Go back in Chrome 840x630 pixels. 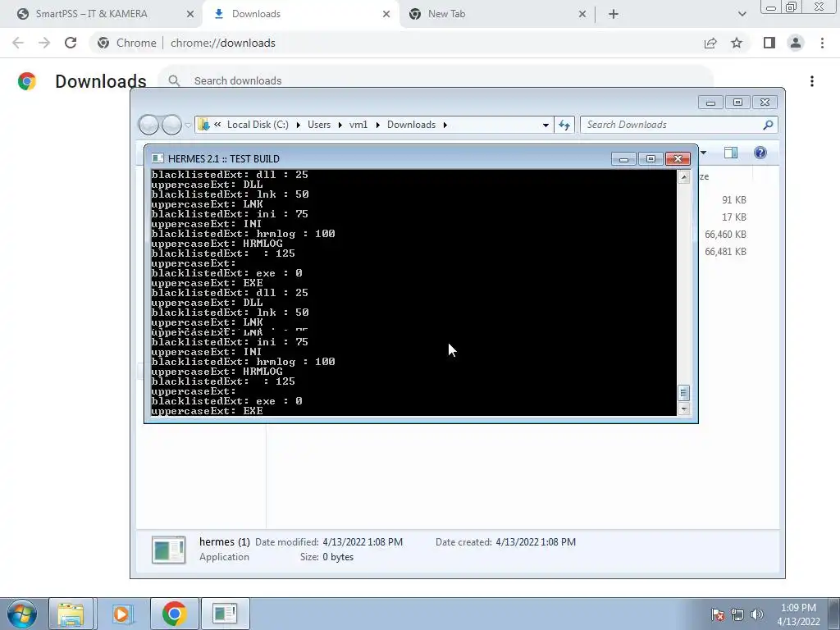tap(18, 43)
